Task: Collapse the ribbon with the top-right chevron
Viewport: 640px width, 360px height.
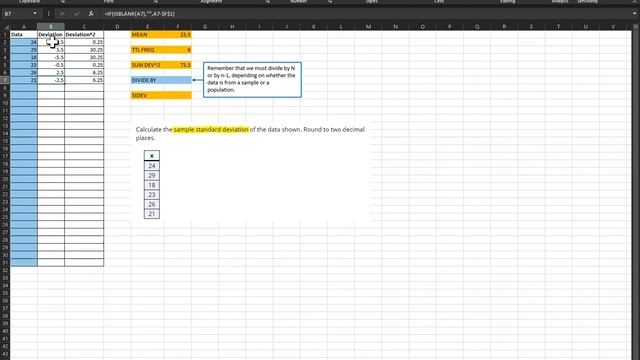Action: 634,2
